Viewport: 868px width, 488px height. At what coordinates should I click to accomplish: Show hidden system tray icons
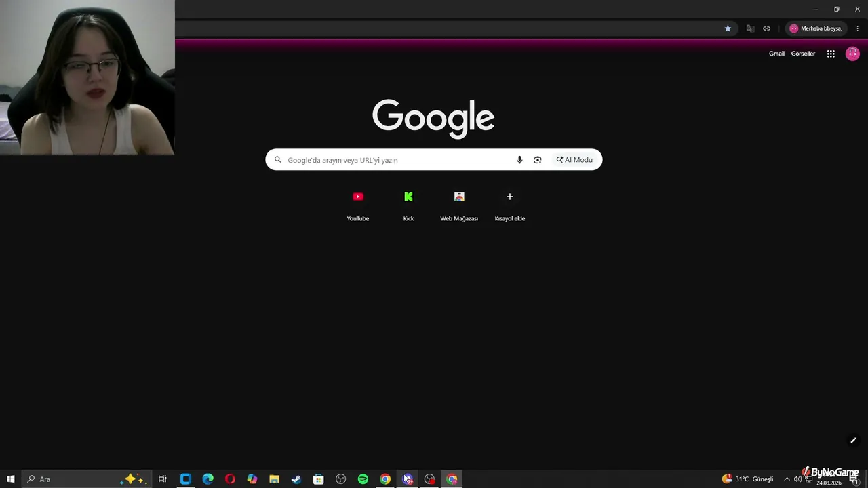click(787, 479)
